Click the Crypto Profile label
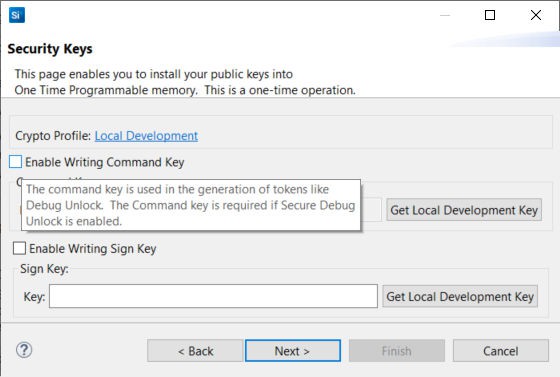This screenshot has height=377, width=560. coord(53,136)
